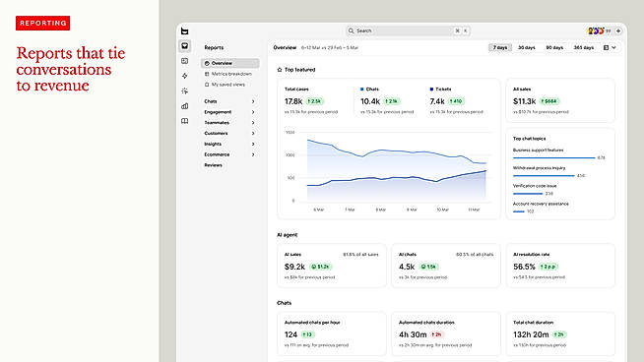Open the layout dropdown beside 365 days

coord(610,47)
